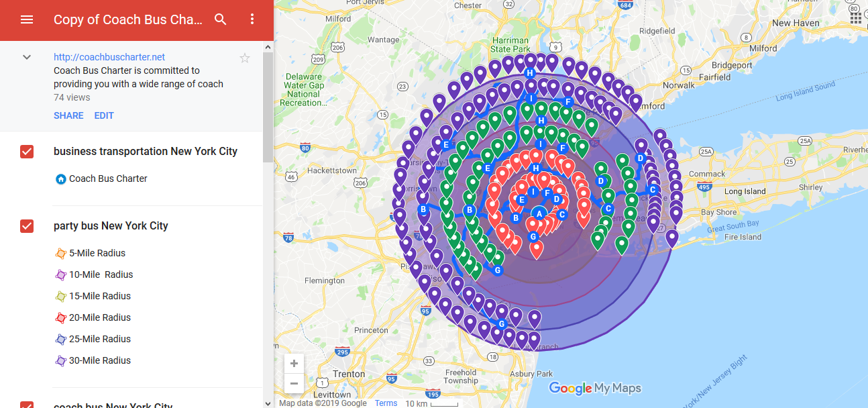868x408 pixels.
Task: Click the EDIT button
Action: click(x=104, y=115)
